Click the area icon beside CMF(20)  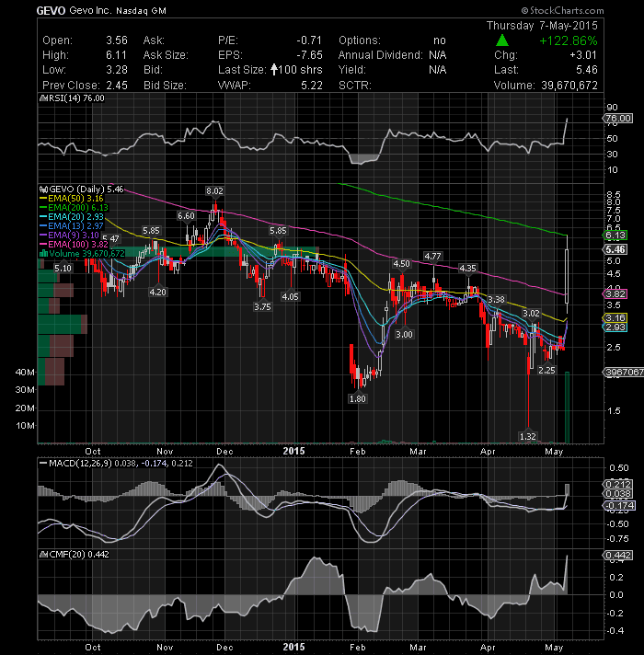click(x=43, y=555)
